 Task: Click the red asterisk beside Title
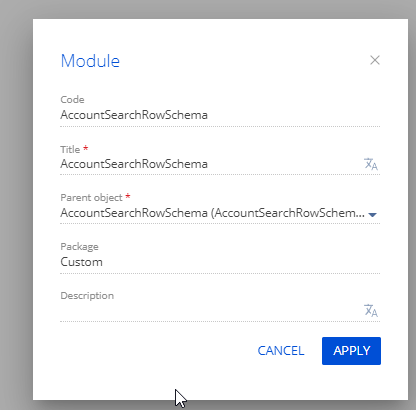tap(86, 148)
